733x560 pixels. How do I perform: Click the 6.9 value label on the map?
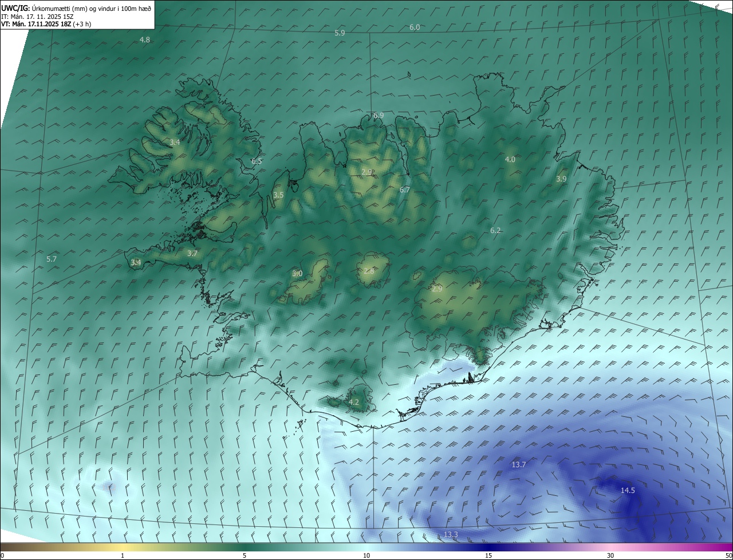coord(379,115)
